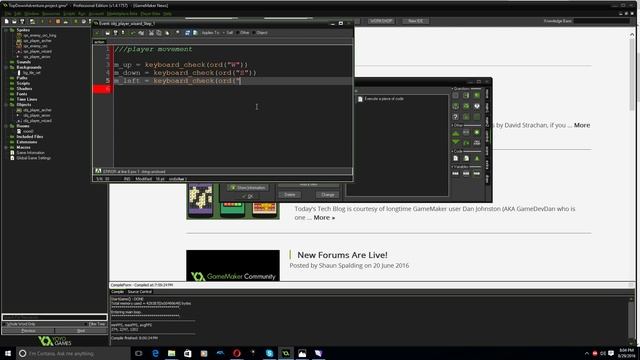Select the Exit Event action icon
640x360 pixels.
pos(477,133)
